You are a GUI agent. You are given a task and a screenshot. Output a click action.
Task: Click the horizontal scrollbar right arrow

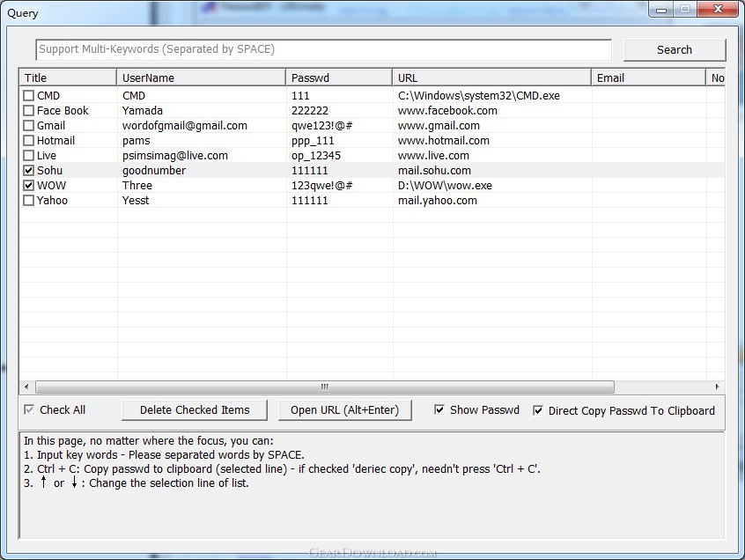(718, 387)
